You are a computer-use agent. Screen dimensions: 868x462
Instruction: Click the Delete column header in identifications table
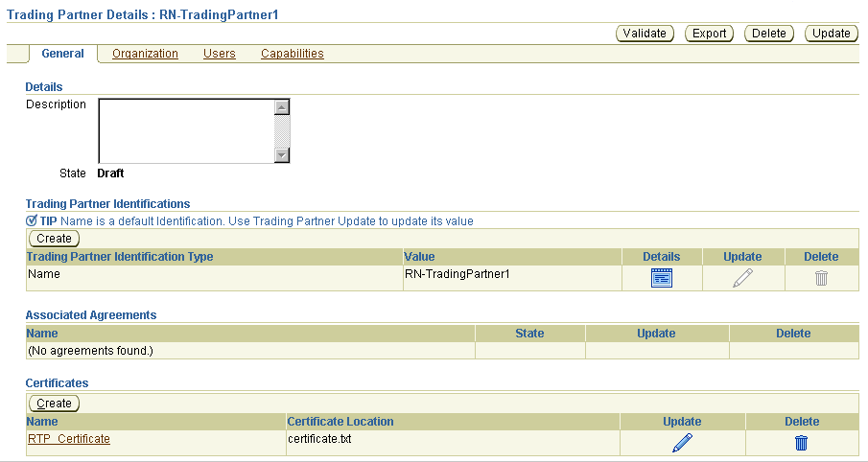(821, 257)
